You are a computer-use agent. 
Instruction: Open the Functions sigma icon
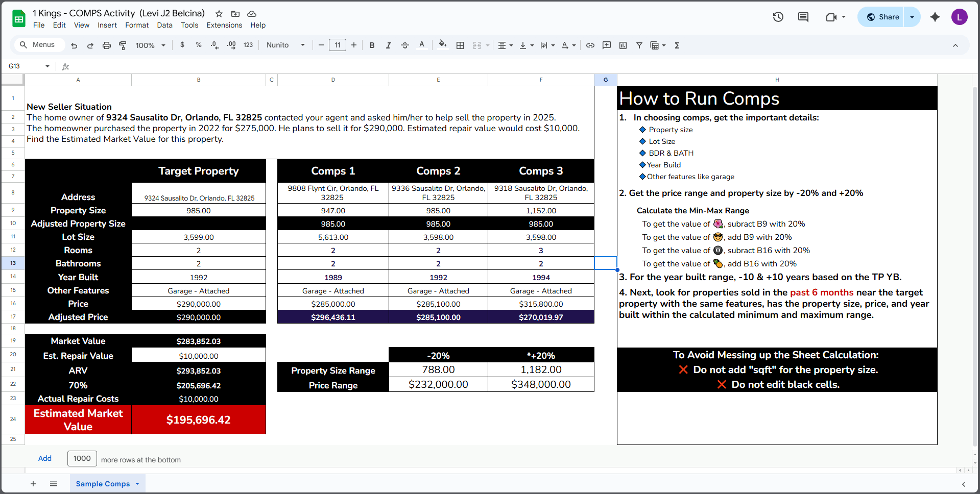click(677, 45)
